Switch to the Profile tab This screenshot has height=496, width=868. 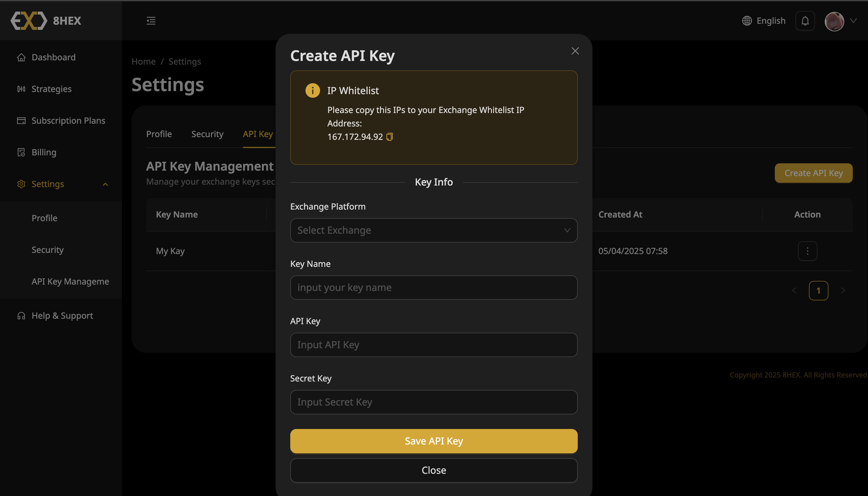tap(159, 134)
